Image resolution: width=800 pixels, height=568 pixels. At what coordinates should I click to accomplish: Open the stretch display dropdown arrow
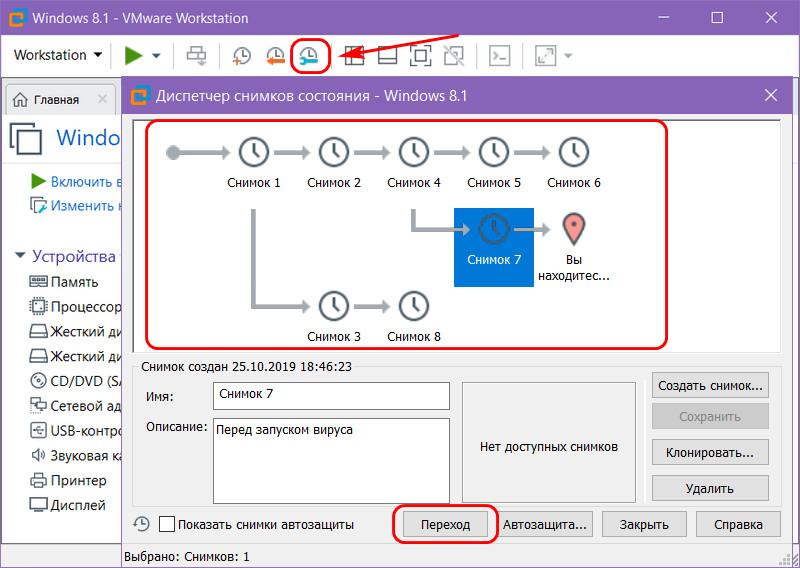click(568, 56)
